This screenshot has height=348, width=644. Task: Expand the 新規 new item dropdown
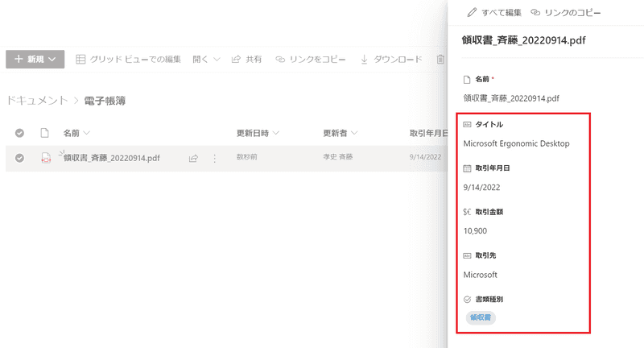coord(35,60)
